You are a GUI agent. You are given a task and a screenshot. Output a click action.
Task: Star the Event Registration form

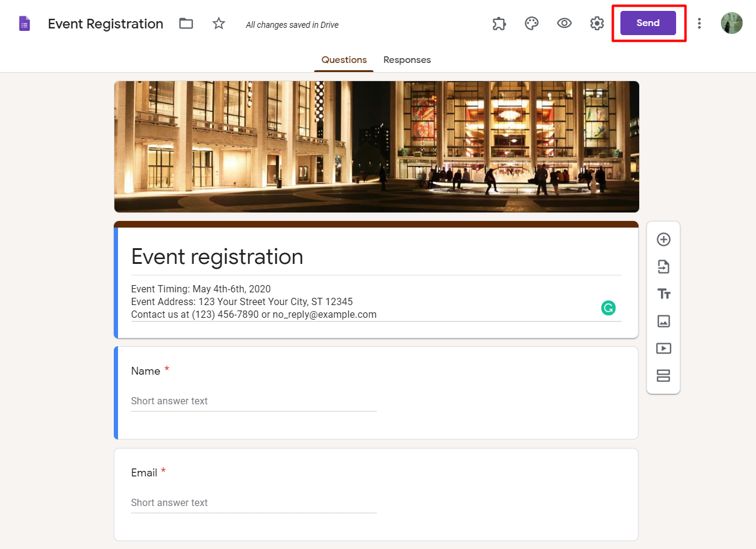(219, 24)
